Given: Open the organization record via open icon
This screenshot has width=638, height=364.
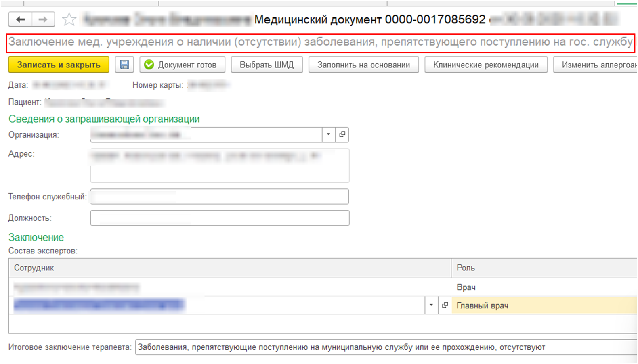Looking at the screenshot, I should 342,134.
